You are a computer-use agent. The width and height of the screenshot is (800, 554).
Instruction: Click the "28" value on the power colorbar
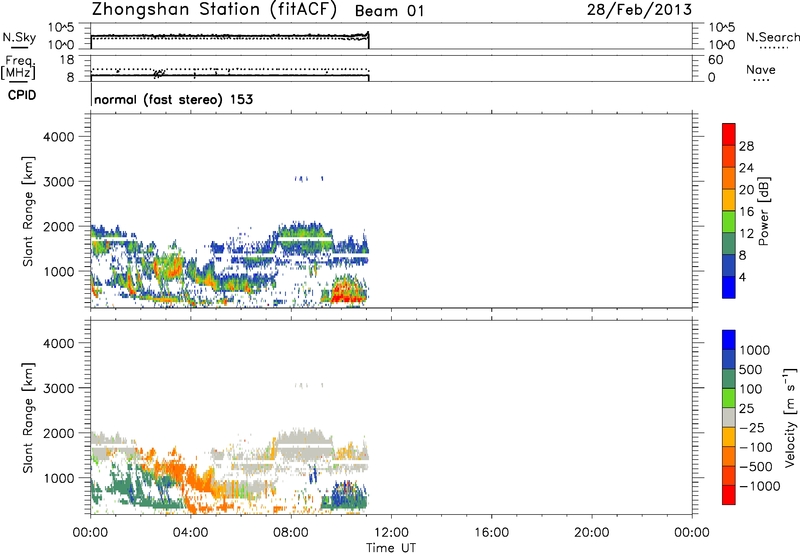(746, 146)
